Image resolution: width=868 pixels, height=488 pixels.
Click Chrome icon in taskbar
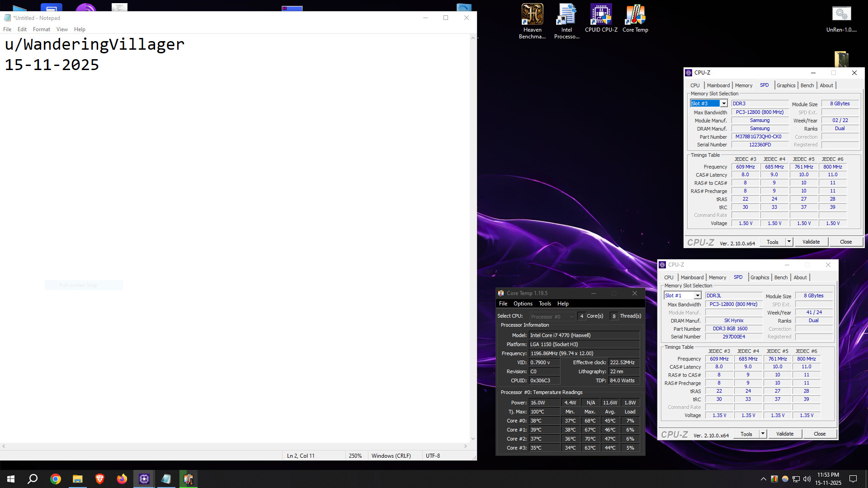point(56,479)
